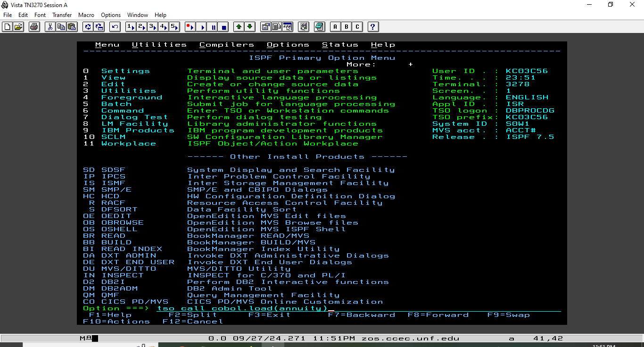This screenshot has width=644, height=347.
Task: Open the ISPF Compilers pull-down menu
Action: 227,45
